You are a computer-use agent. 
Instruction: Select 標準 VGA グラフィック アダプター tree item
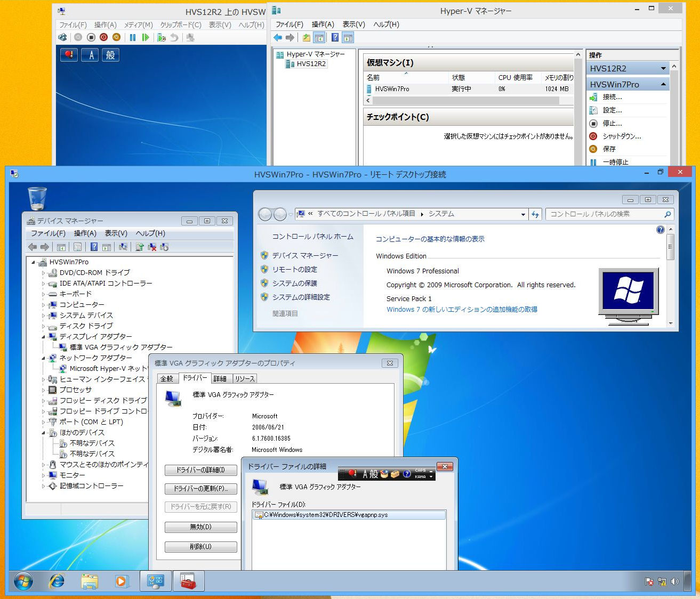coord(121,347)
